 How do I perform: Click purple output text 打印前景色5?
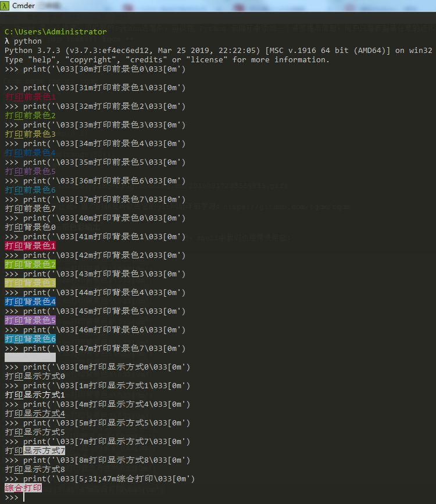click(x=30, y=172)
